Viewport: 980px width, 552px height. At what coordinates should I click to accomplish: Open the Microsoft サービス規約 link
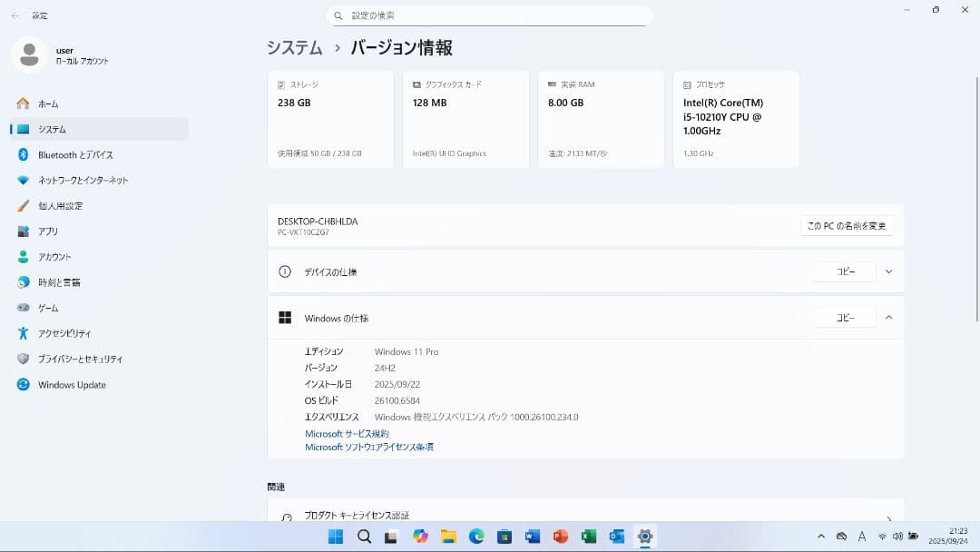coord(347,433)
